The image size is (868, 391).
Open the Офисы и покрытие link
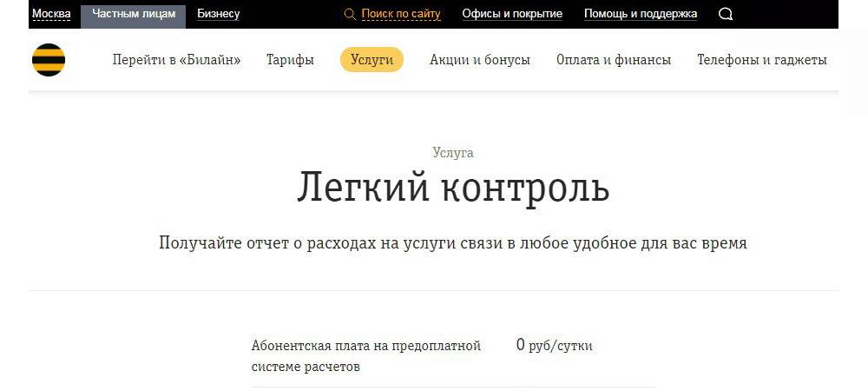(x=512, y=14)
